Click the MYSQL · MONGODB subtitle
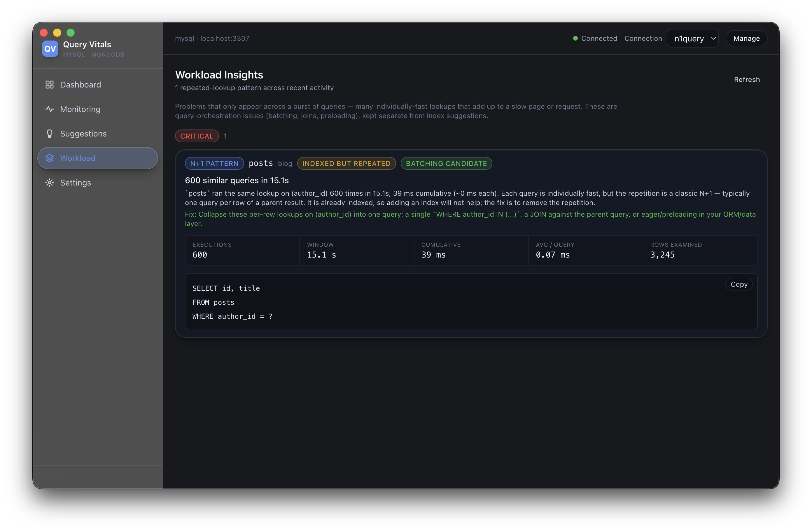This screenshot has width=812, height=532. [94, 55]
